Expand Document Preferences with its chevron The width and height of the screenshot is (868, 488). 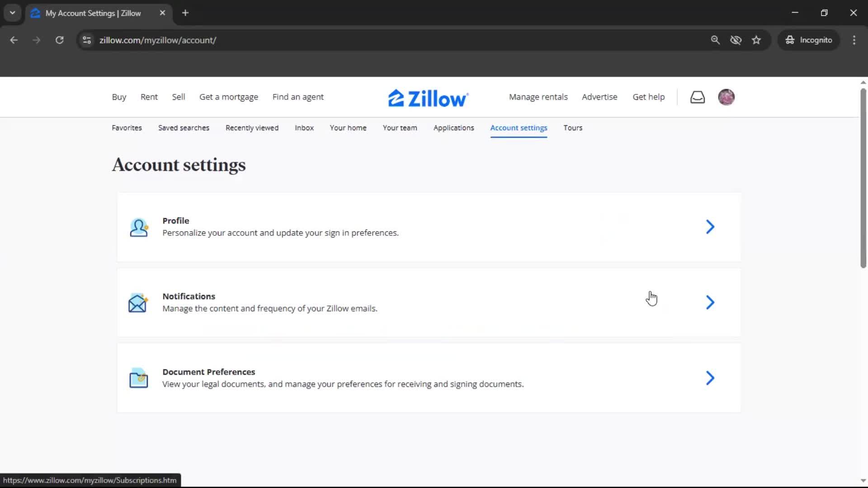click(x=710, y=378)
